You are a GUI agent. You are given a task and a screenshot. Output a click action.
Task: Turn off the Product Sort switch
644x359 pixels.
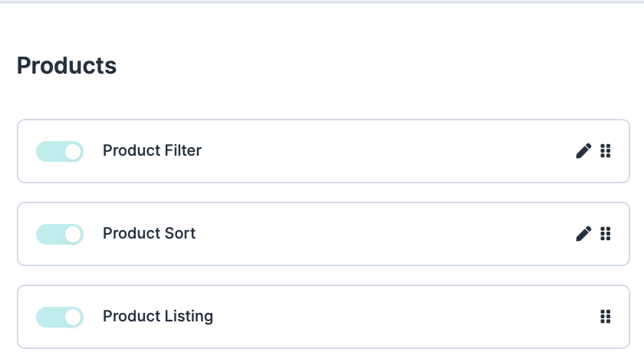point(60,234)
